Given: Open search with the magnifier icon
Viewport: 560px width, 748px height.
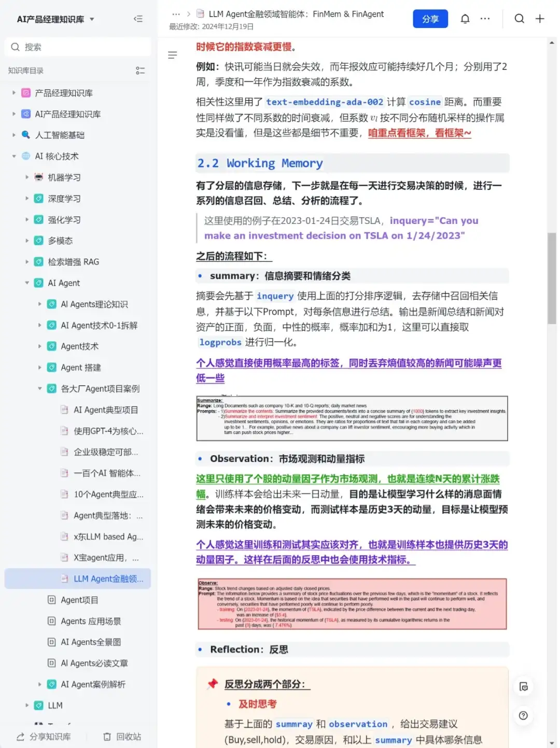Looking at the screenshot, I should (x=520, y=18).
